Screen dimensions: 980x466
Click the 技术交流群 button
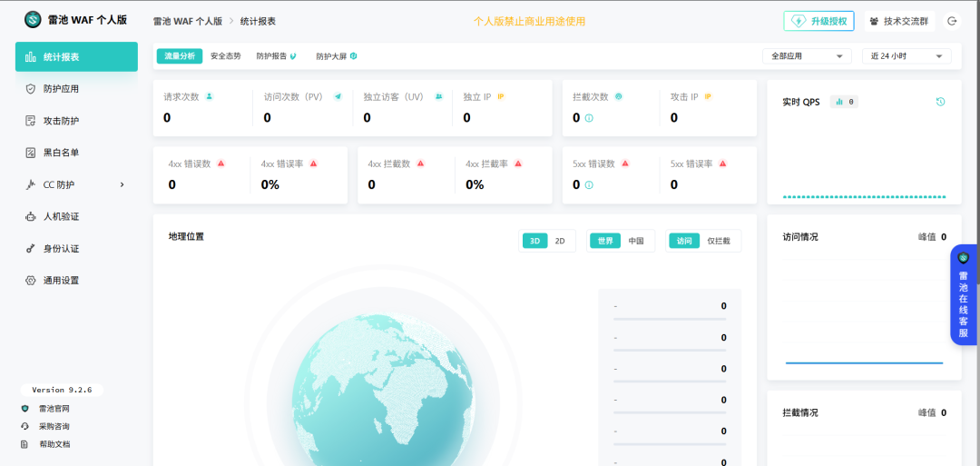(900, 21)
